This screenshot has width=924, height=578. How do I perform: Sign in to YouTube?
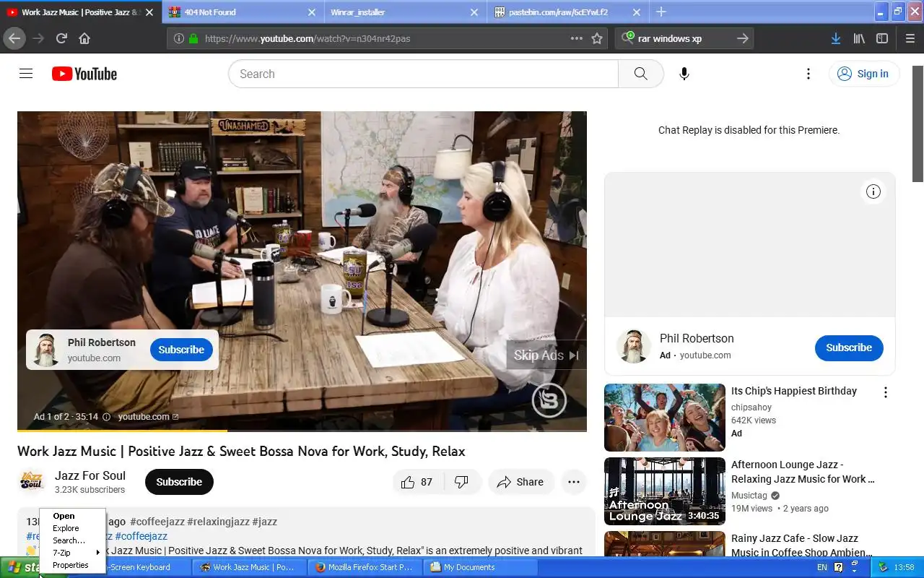(x=863, y=74)
